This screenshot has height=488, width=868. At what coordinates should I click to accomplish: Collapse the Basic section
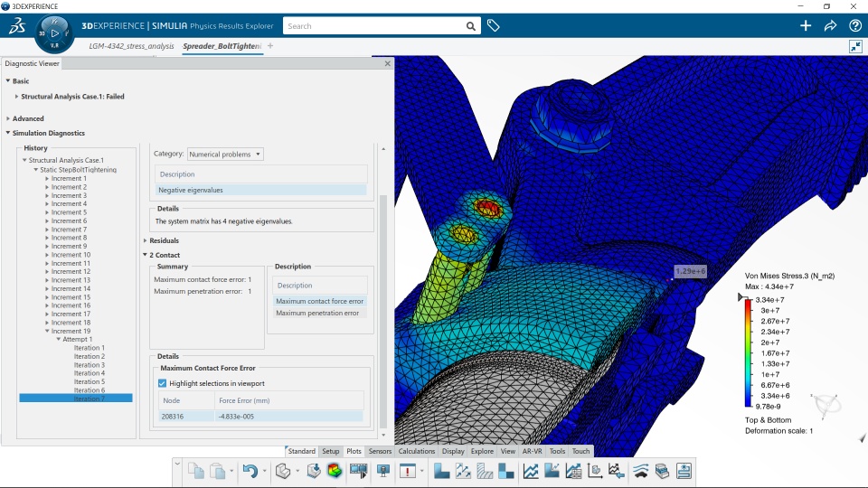pyautogui.click(x=8, y=80)
